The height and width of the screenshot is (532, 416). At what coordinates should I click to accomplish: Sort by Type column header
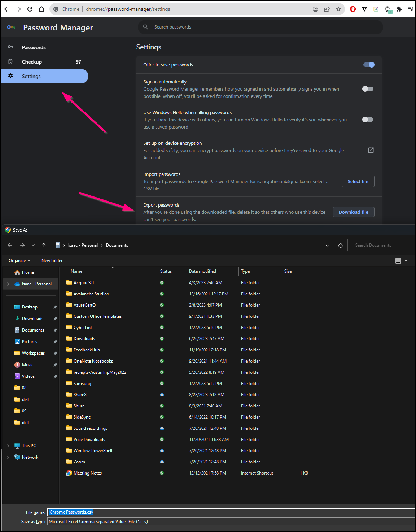245,271
